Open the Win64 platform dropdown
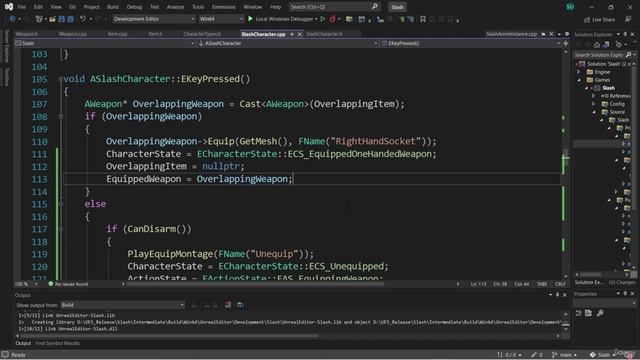The height and width of the screenshot is (360, 640). tap(221, 19)
